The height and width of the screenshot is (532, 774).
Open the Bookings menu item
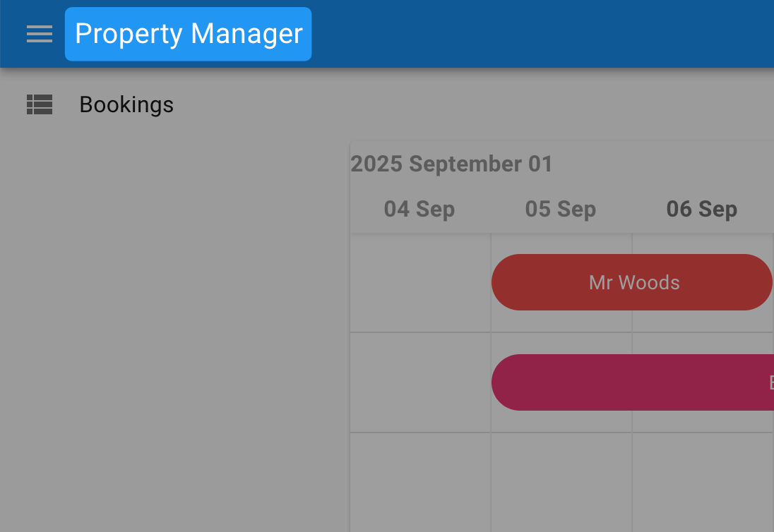[126, 104]
